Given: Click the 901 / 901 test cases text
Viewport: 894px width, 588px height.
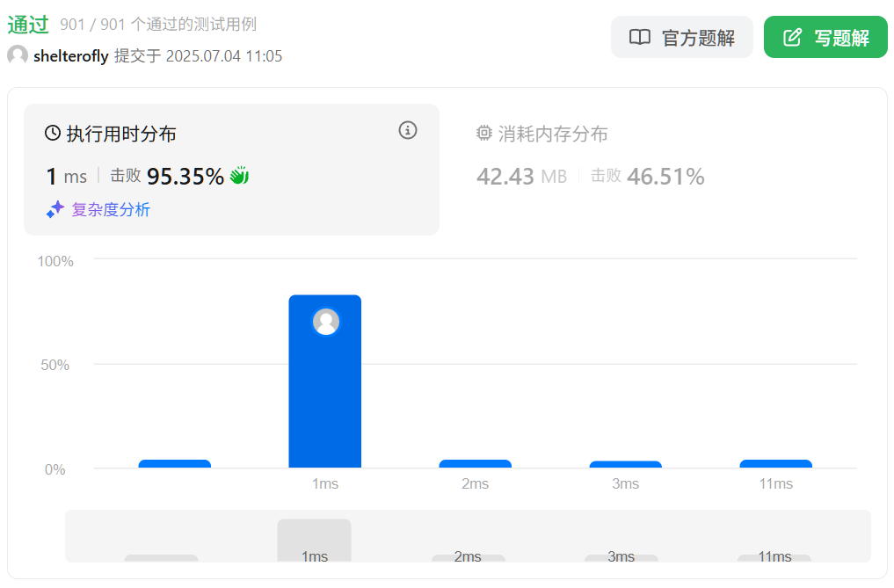Looking at the screenshot, I should click(x=158, y=25).
